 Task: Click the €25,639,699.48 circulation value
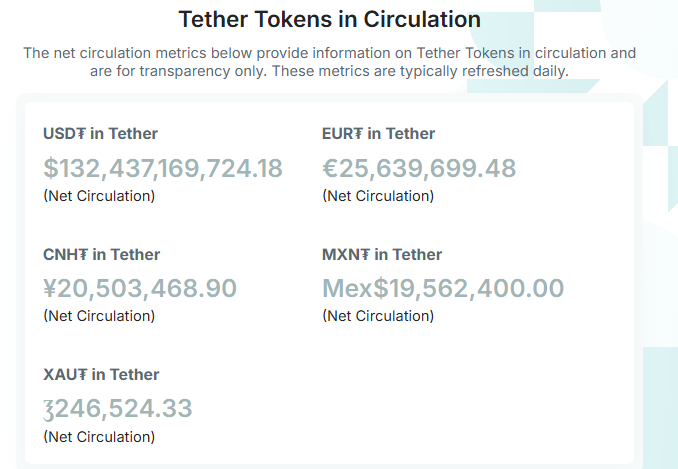click(419, 168)
